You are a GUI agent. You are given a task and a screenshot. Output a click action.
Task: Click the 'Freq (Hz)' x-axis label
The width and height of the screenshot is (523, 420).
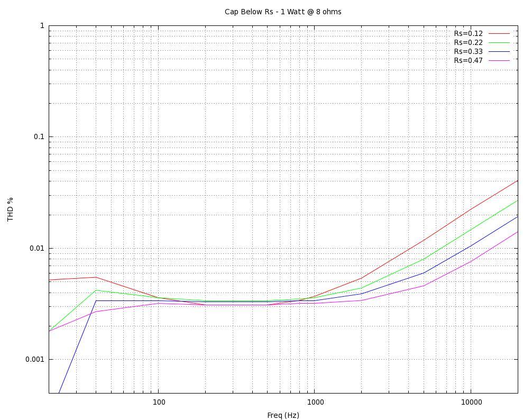283,415
